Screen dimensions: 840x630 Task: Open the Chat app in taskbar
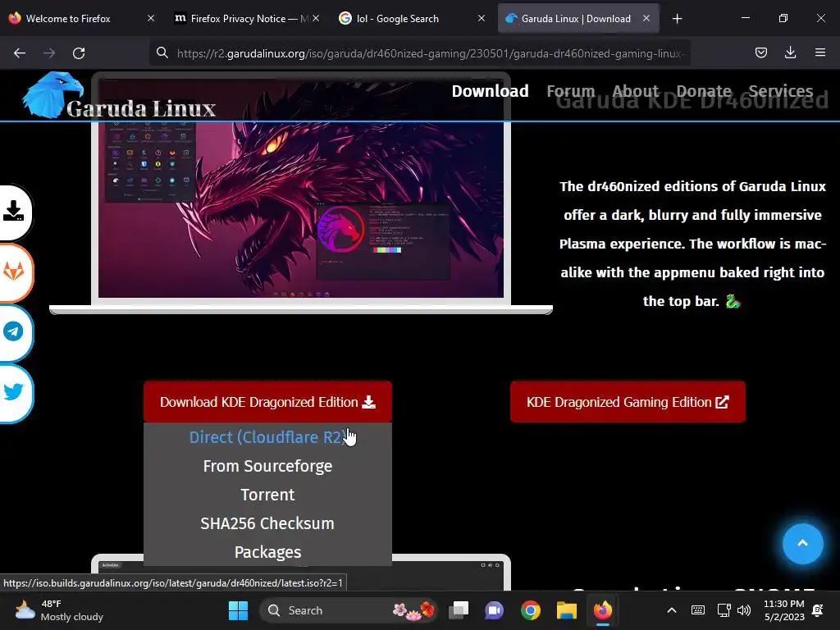click(494, 610)
